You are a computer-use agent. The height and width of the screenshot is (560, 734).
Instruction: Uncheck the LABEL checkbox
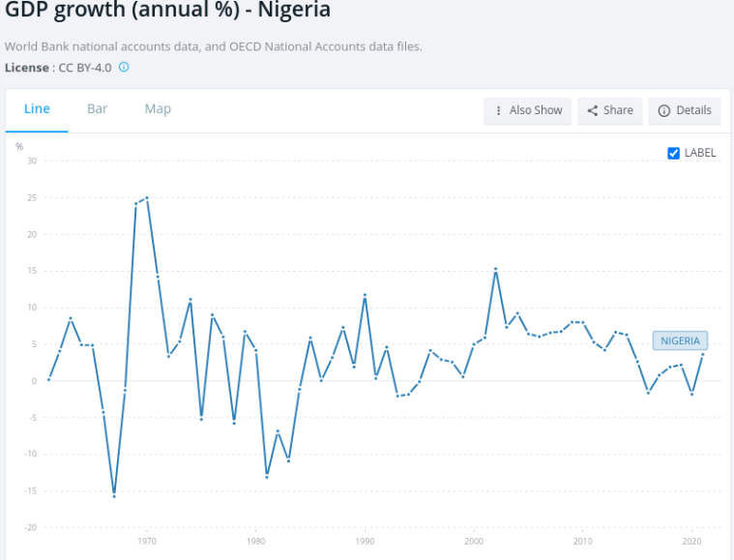point(674,153)
